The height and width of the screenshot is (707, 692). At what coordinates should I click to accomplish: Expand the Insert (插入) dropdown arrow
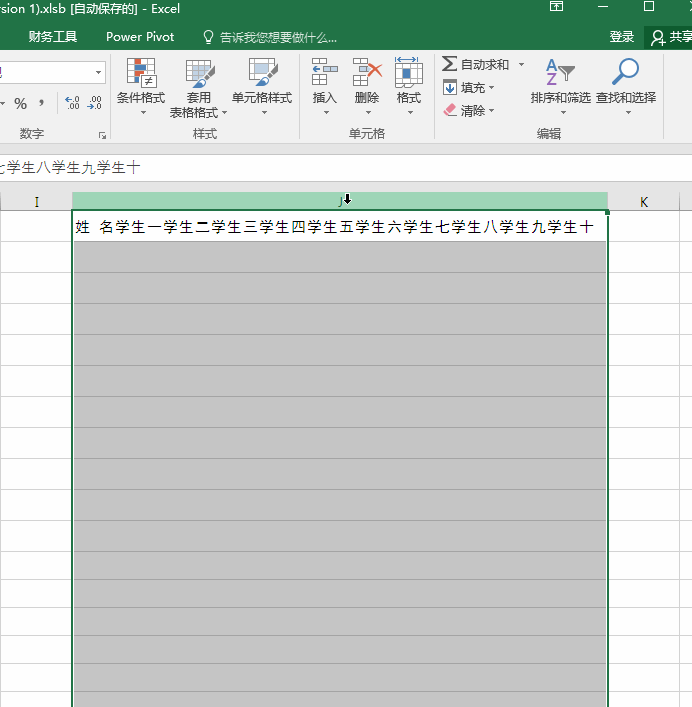tap(326, 112)
